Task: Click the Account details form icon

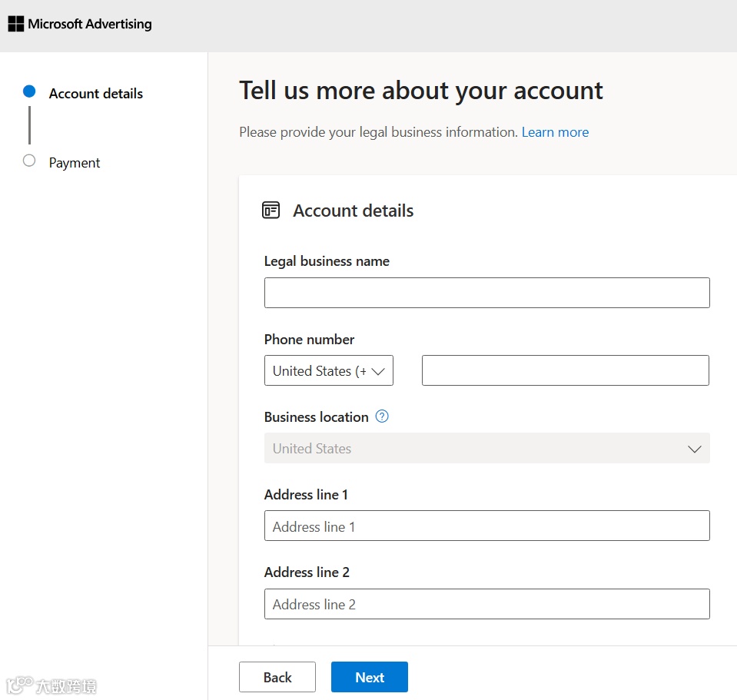Action: pos(271,211)
